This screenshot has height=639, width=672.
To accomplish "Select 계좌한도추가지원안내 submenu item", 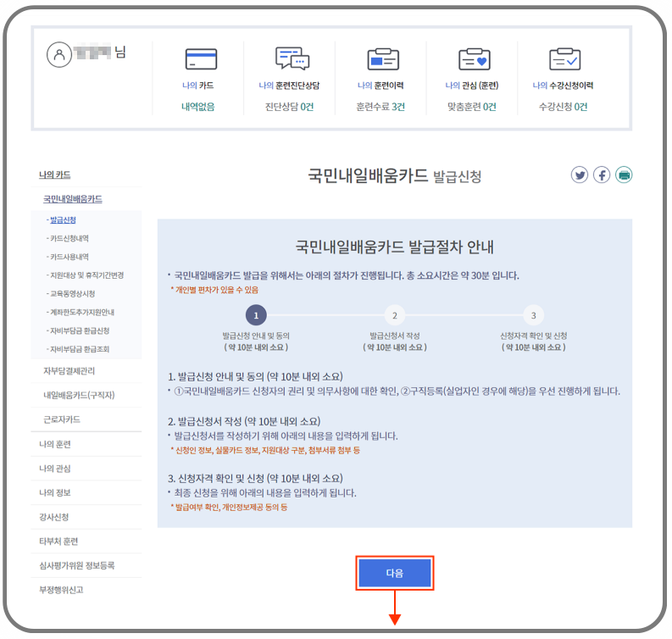I will (81, 312).
